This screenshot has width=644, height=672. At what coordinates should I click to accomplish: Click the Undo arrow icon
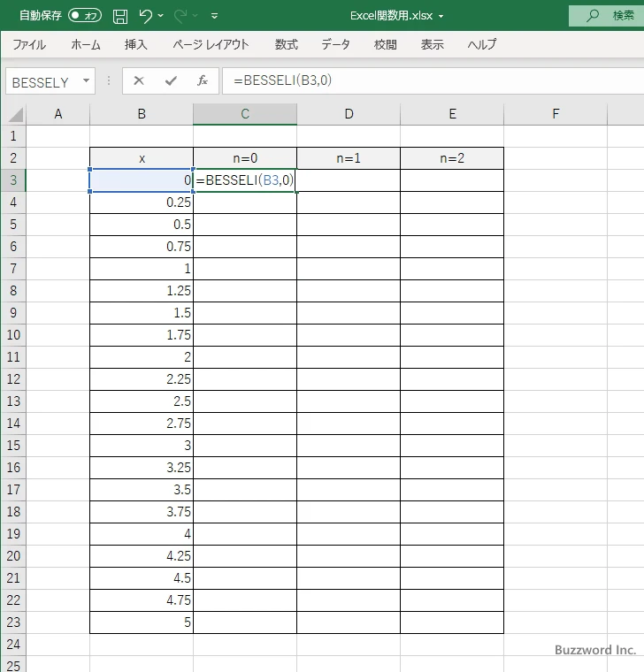[x=145, y=16]
